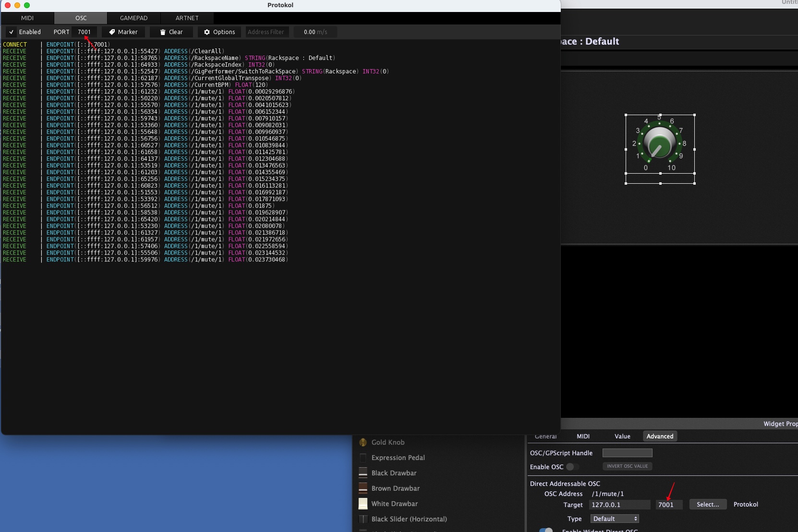
Task: Click the /CurrentGlobalTranspose log entry
Action: pos(152,78)
